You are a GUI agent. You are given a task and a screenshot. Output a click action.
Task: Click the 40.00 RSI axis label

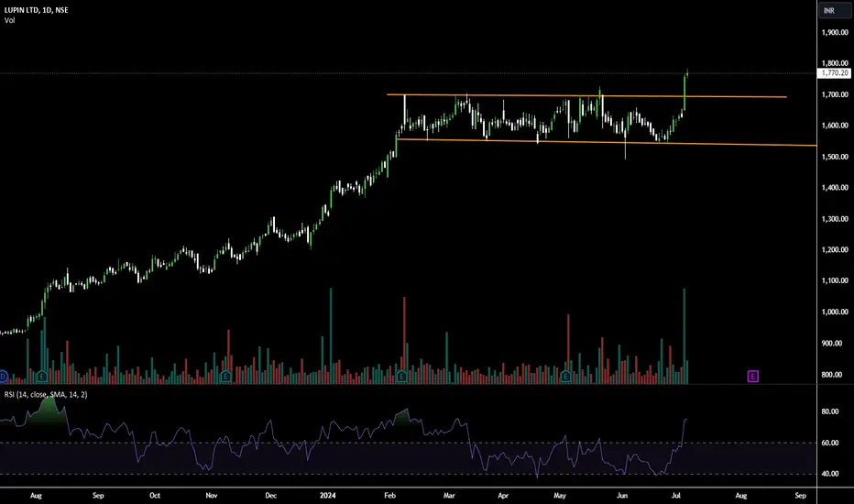click(829, 474)
